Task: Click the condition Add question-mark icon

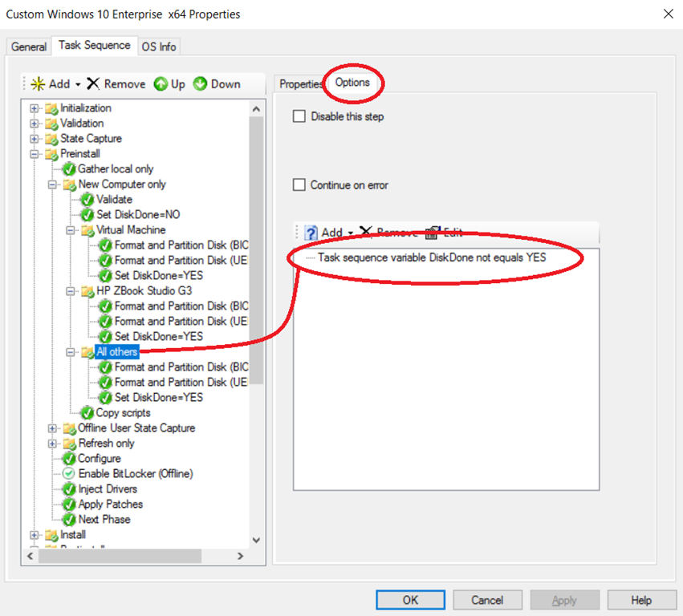Action: (x=311, y=233)
